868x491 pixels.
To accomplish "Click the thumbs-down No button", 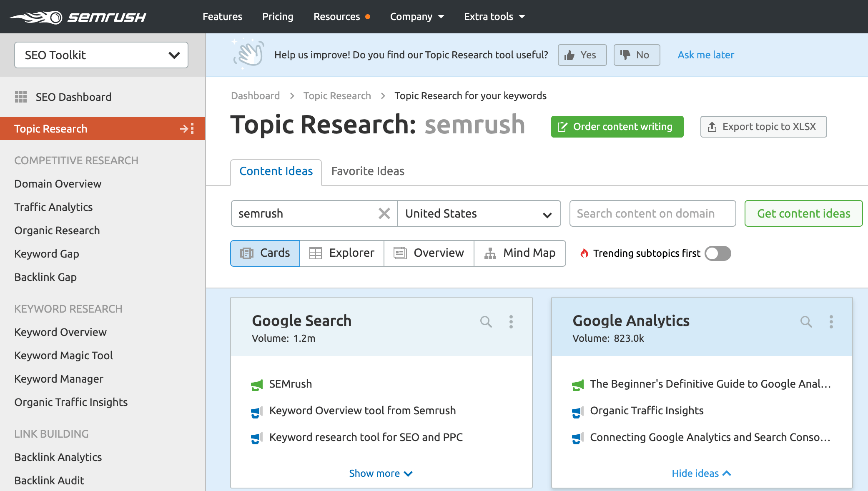I will click(637, 55).
